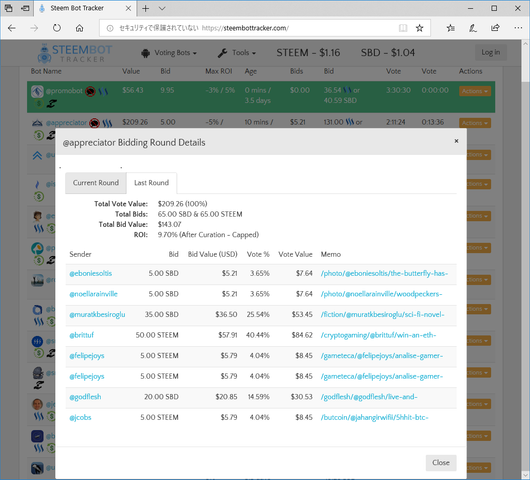530x480 pixels.
Task: Dismiss the dialog with the X icon
Action: (456, 141)
